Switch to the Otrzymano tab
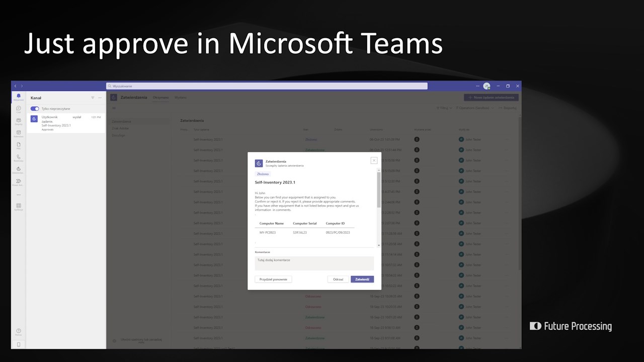644x362 pixels. pyautogui.click(x=161, y=98)
